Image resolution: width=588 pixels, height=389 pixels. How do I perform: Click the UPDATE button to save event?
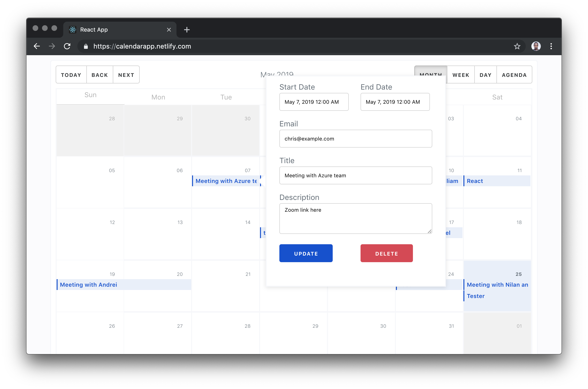(x=306, y=253)
